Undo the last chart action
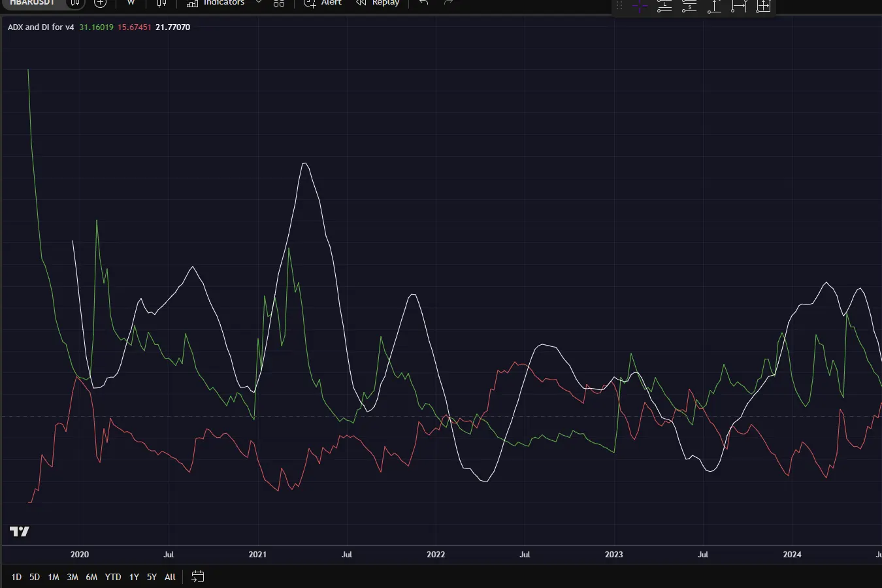Viewport: 882px width, 588px height. (x=424, y=3)
